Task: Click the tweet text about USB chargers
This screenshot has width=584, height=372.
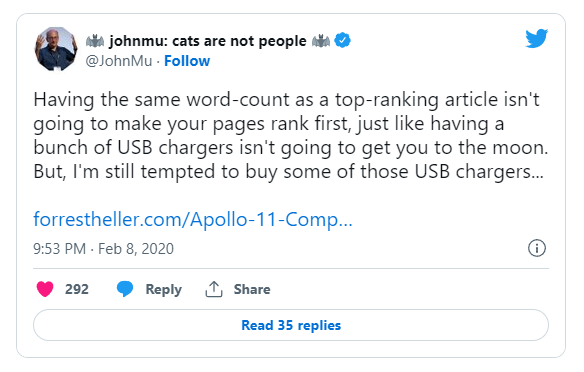Action: (x=291, y=136)
